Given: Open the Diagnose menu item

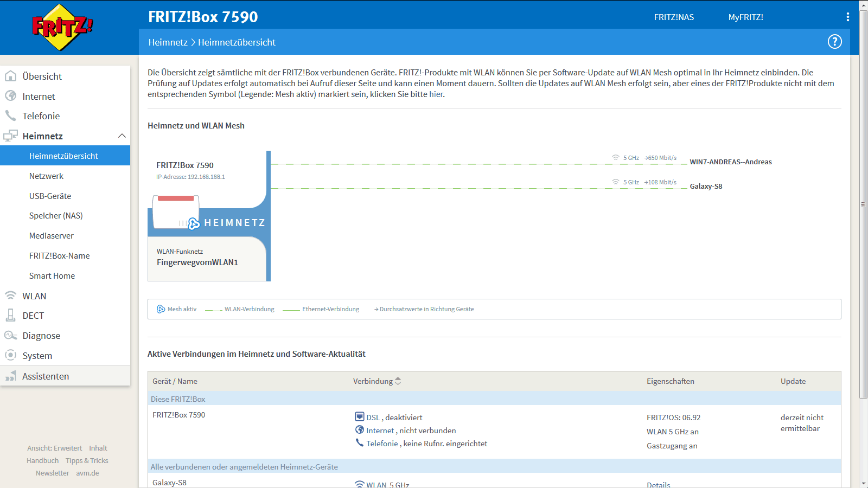Looking at the screenshot, I should 41,336.
